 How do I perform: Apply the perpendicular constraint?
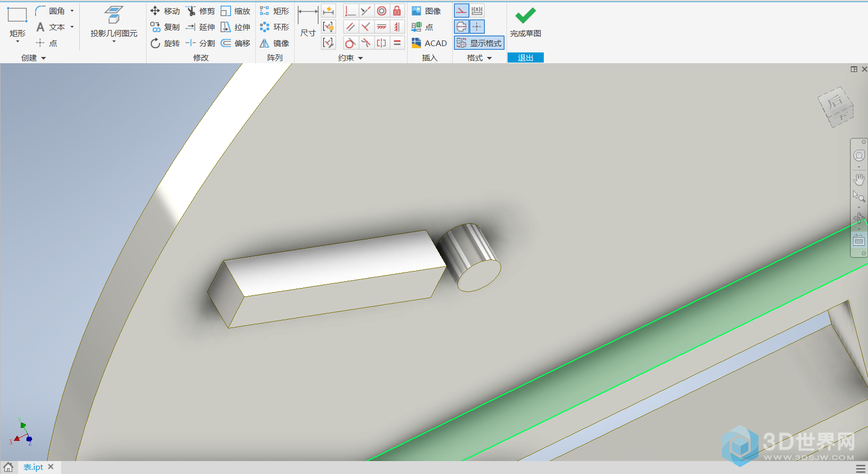click(366, 27)
